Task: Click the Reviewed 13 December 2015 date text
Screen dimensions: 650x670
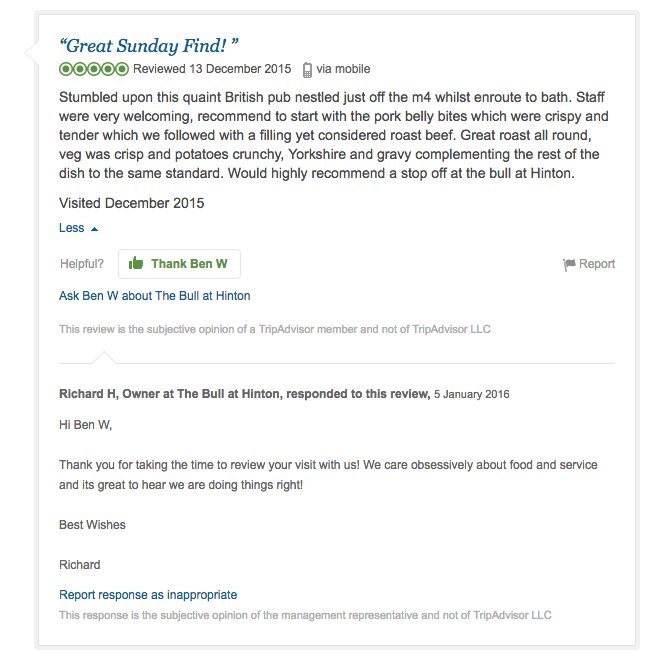Action: click(212, 69)
